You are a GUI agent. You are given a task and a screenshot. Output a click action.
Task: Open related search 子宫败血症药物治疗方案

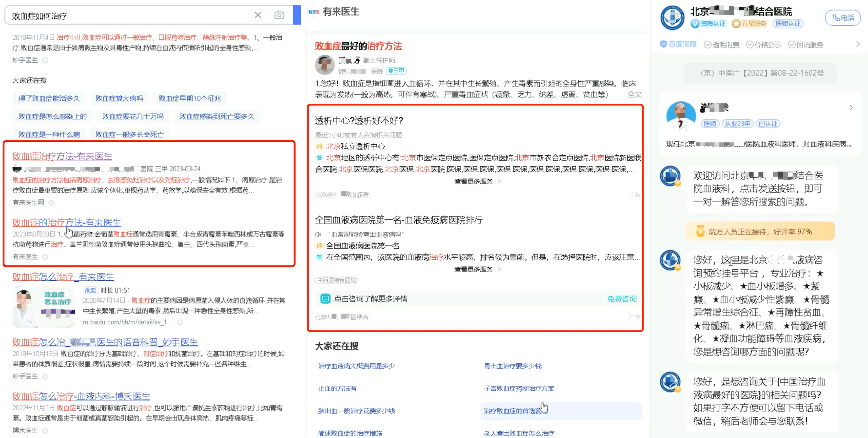point(519,388)
